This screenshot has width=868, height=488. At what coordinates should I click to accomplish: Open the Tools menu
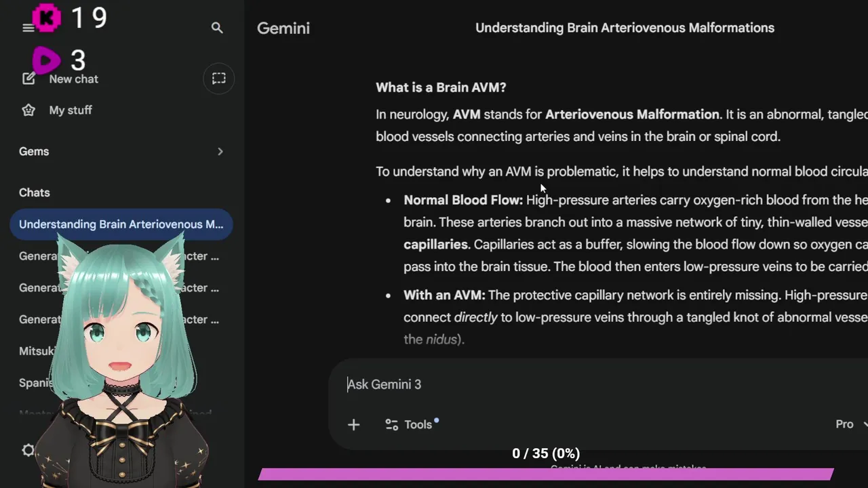tap(409, 424)
